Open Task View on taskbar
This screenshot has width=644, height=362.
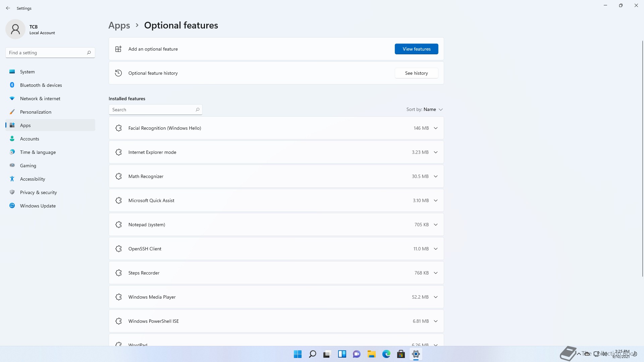pos(327,354)
